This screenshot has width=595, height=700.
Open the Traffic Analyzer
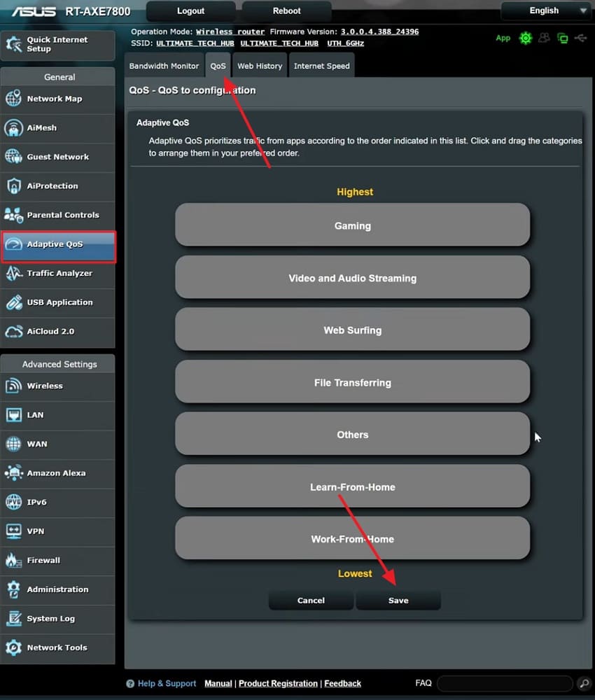[x=57, y=273]
